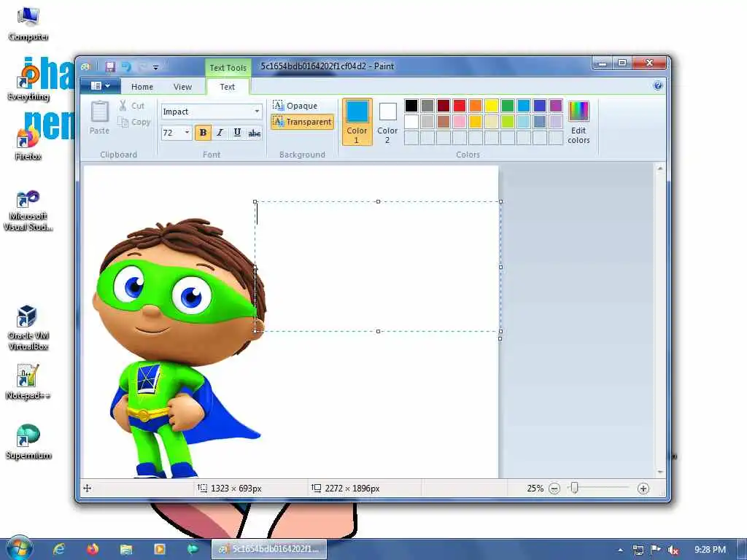Pick the indigo color swatch
Image resolution: width=747 pixels, height=560 pixels.
click(x=540, y=105)
